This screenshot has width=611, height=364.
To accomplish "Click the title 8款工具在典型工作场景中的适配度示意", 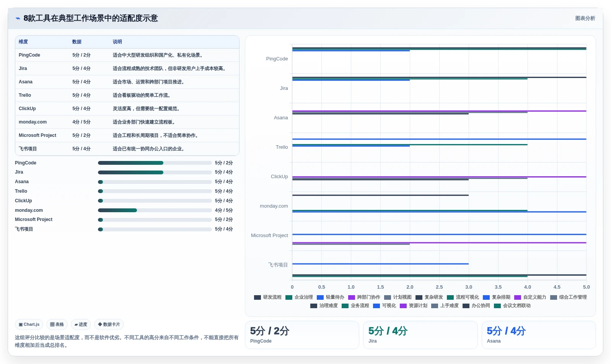I will tap(91, 18).
